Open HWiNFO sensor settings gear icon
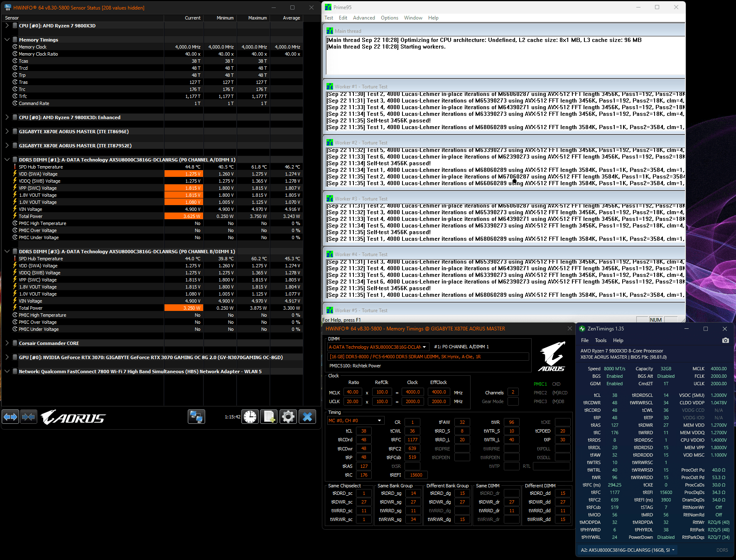This screenshot has width=736, height=560. click(288, 416)
